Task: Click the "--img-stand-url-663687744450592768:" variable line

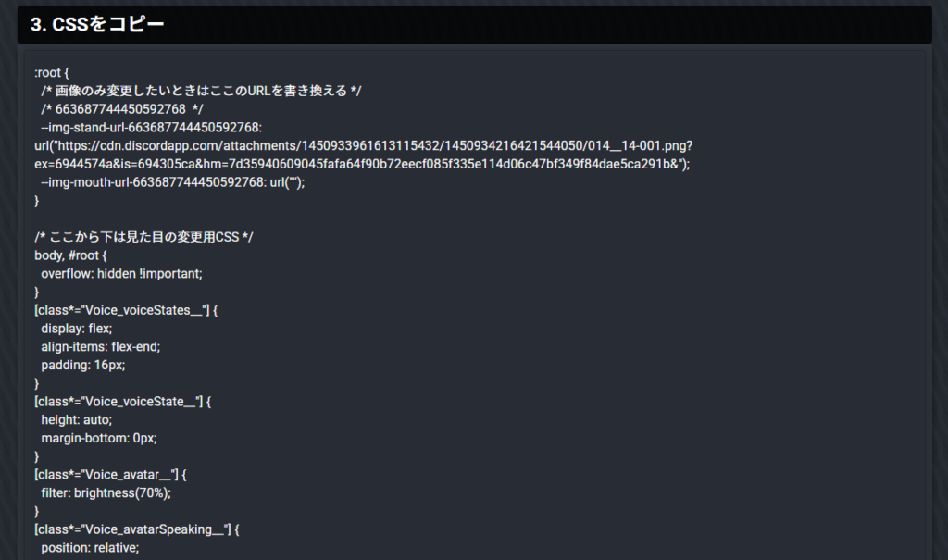Action: click(152, 128)
